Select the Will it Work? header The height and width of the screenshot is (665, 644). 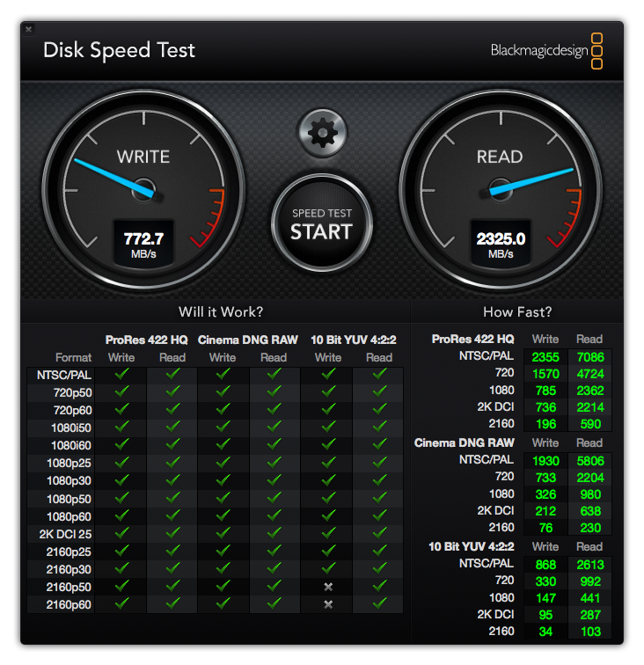(x=221, y=312)
